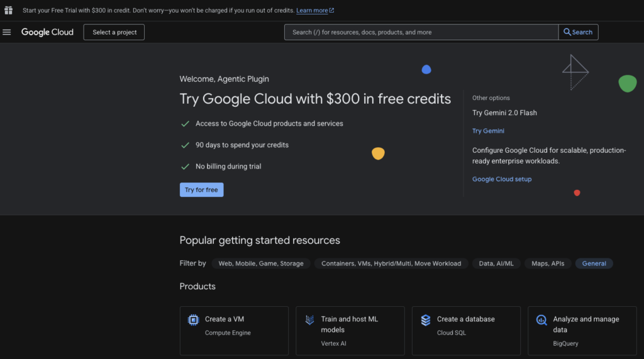The width and height of the screenshot is (644, 359).
Task: Filter by Data, AI/ML
Action: click(x=496, y=263)
